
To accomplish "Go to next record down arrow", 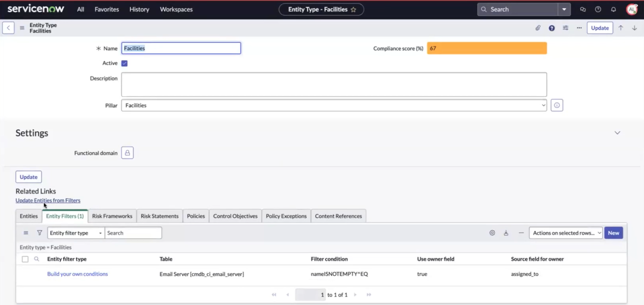I will 634,28.
